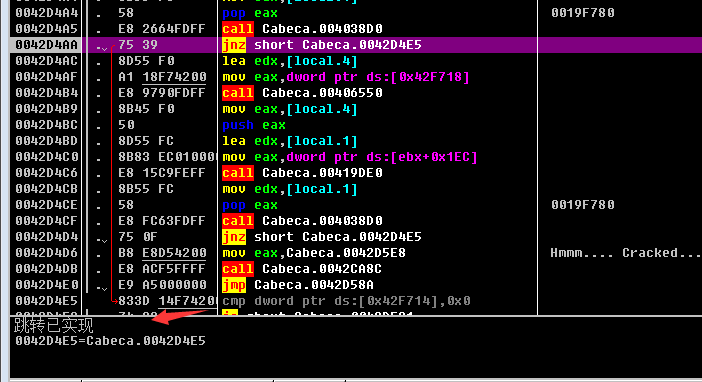702x382 pixels.
Task: Select the jmp Cabeca.0042D58A instruction
Action: (x=298, y=285)
